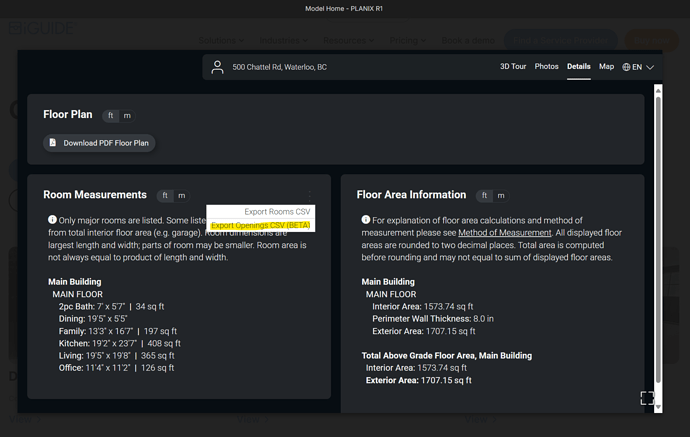Switch Floor Plan units to m
690x437 pixels.
(x=127, y=115)
